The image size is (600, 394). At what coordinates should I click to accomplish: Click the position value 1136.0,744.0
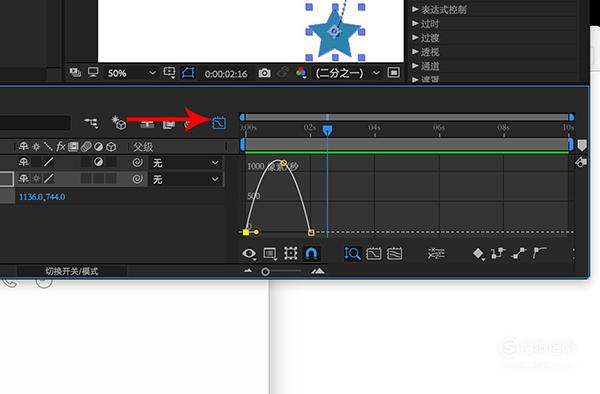pos(42,197)
